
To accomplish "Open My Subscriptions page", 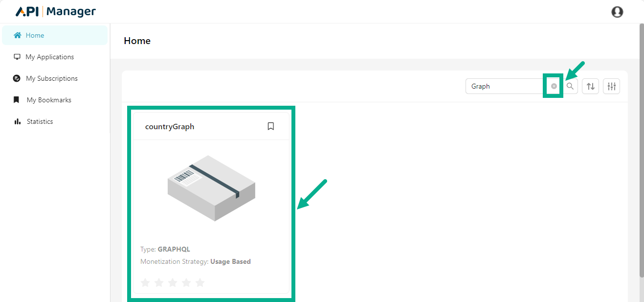I will (x=51, y=78).
